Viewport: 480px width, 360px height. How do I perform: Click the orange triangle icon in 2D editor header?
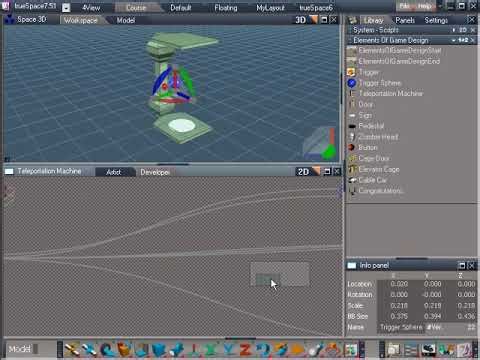316,171
